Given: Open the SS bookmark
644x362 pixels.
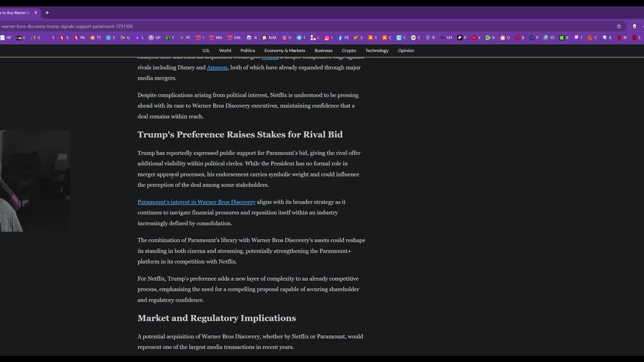Looking at the screenshot, I should (549, 38).
